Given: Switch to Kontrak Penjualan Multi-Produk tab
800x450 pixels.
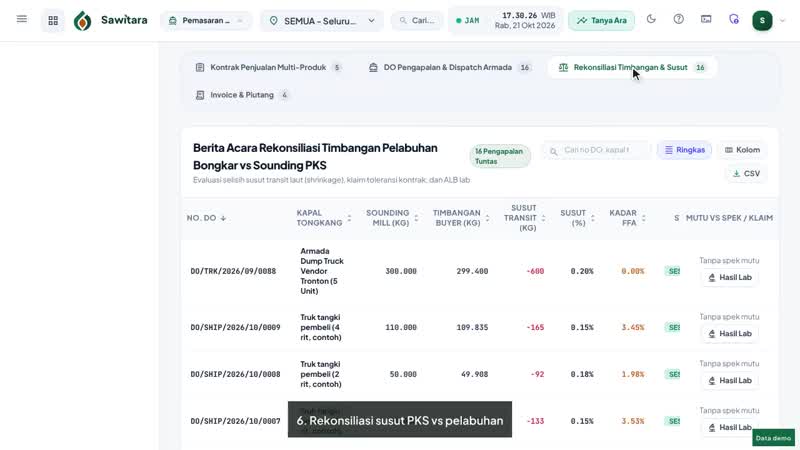Looking at the screenshot, I should [x=268, y=67].
